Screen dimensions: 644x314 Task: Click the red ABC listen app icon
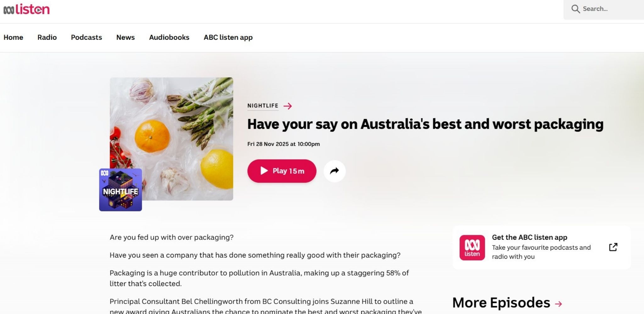coord(472,247)
